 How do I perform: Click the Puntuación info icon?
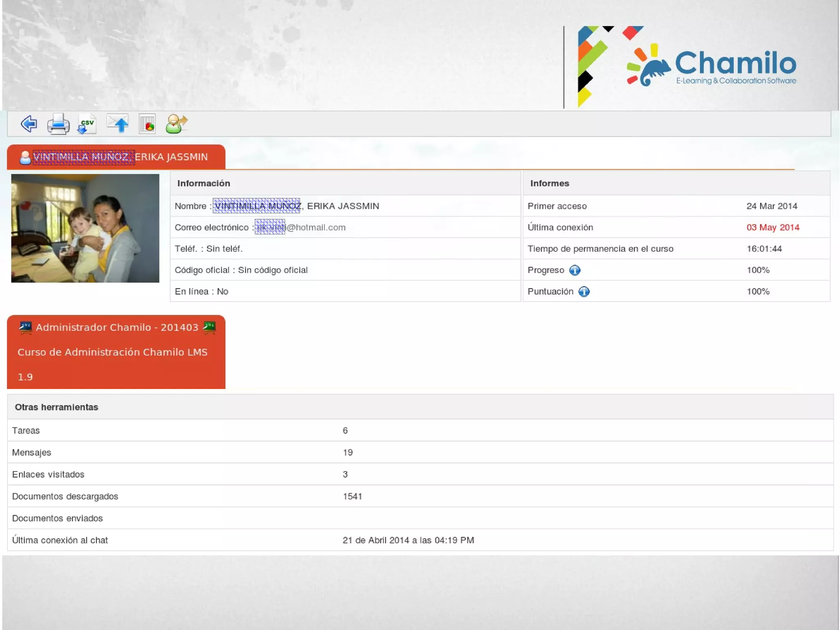584,292
